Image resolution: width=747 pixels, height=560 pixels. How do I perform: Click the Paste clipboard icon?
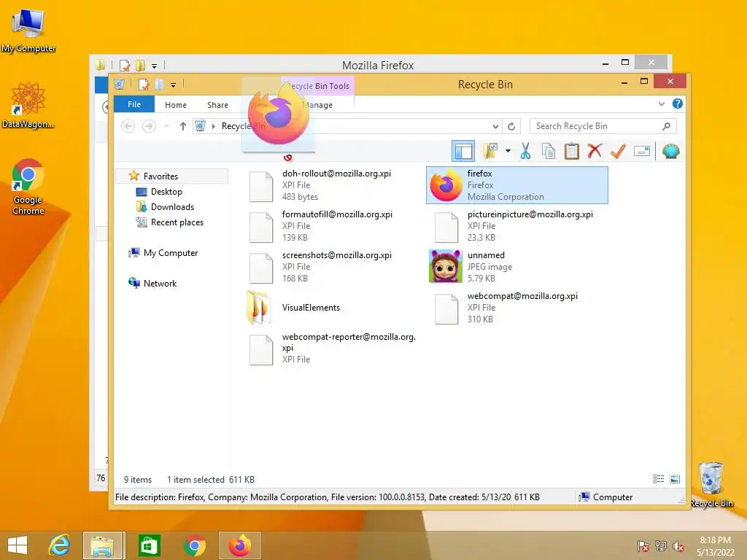tap(572, 152)
